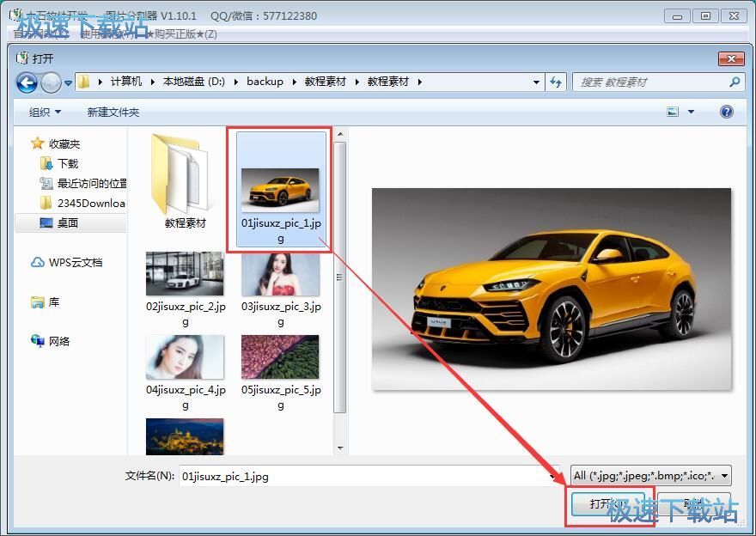Viewport: 756px width, 536px height.
Task: Expand the view options dropdown arrow
Action: click(x=691, y=112)
